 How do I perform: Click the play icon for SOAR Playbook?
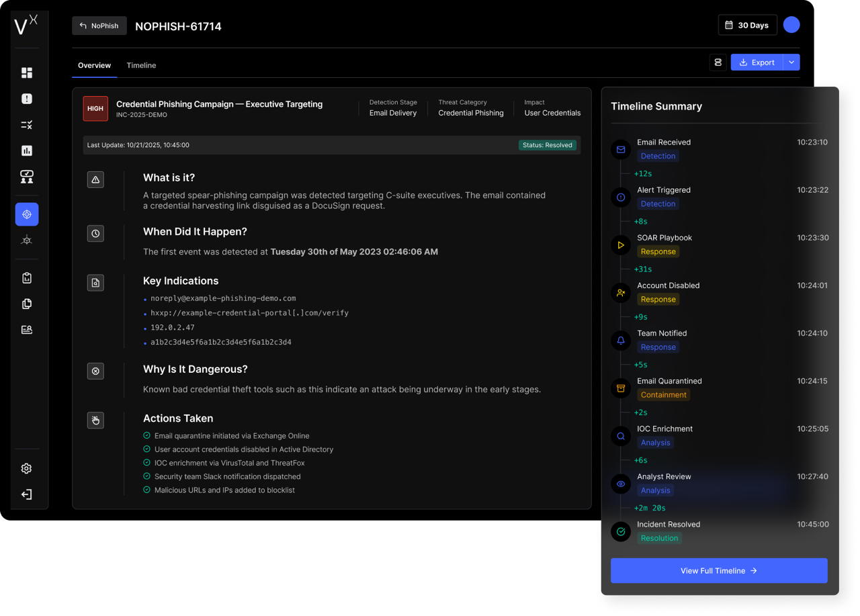[x=621, y=245]
